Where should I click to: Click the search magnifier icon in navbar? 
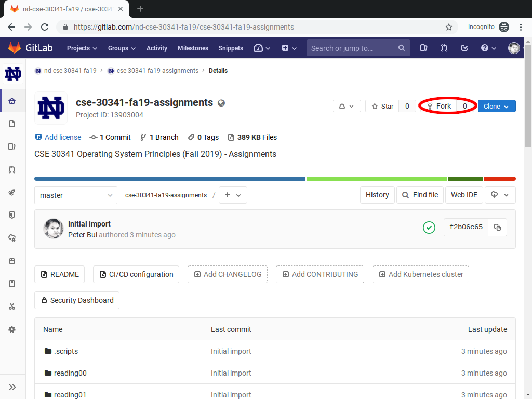coord(402,48)
